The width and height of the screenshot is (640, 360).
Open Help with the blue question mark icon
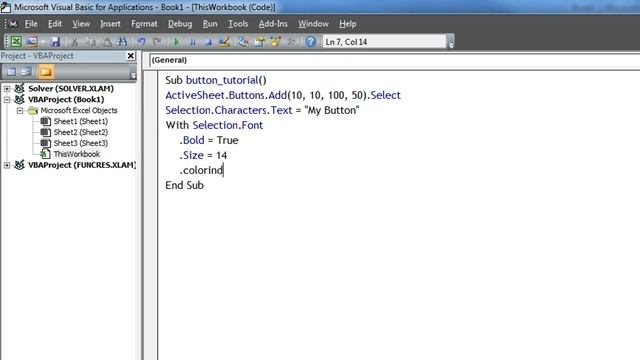tap(310, 41)
